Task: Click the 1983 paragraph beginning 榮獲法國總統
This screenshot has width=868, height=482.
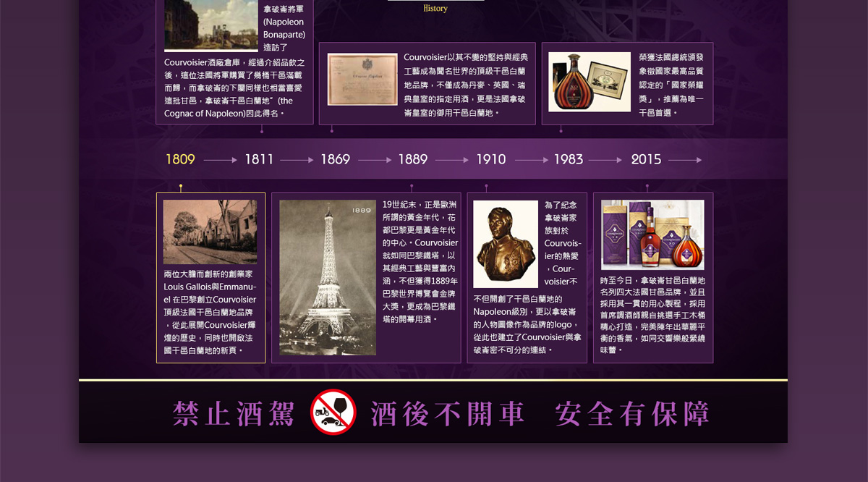Action: pyautogui.click(x=671, y=85)
